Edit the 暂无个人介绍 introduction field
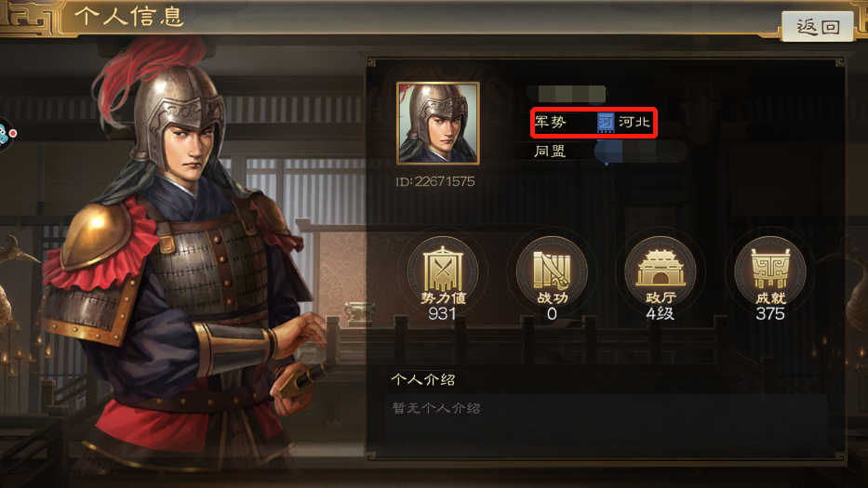Image resolution: width=868 pixels, height=488 pixels. 607,425
